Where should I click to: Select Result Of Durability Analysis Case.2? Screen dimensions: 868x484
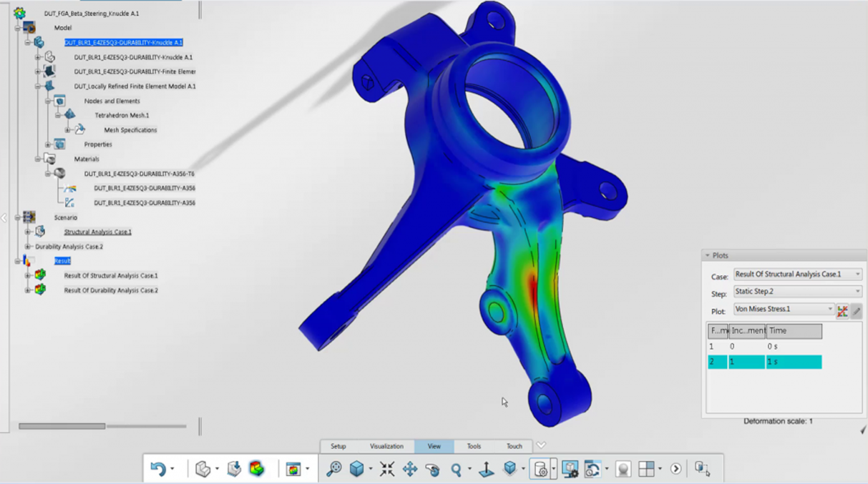(x=111, y=290)
